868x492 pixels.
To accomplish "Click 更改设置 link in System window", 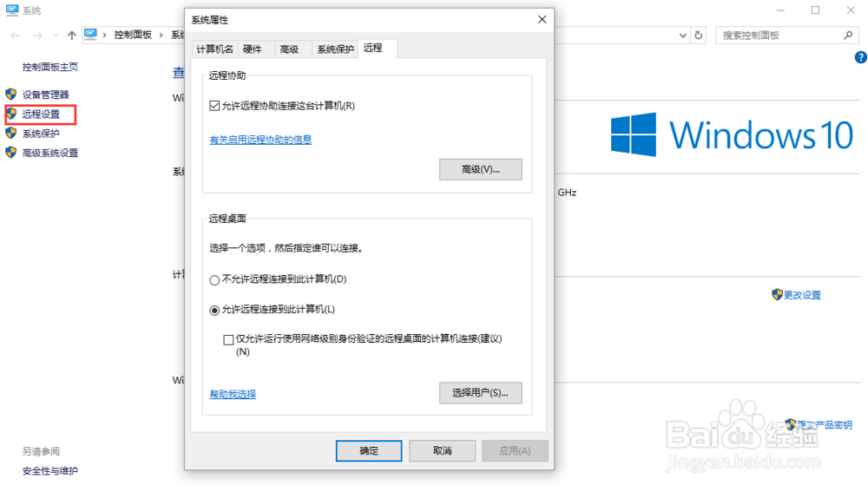I will click(802, 295).
